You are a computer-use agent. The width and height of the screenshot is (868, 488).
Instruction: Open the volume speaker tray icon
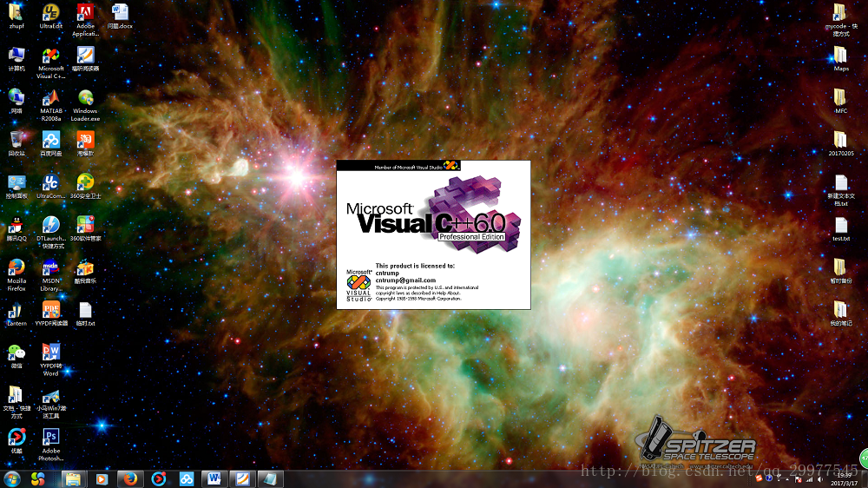[820, 479]
